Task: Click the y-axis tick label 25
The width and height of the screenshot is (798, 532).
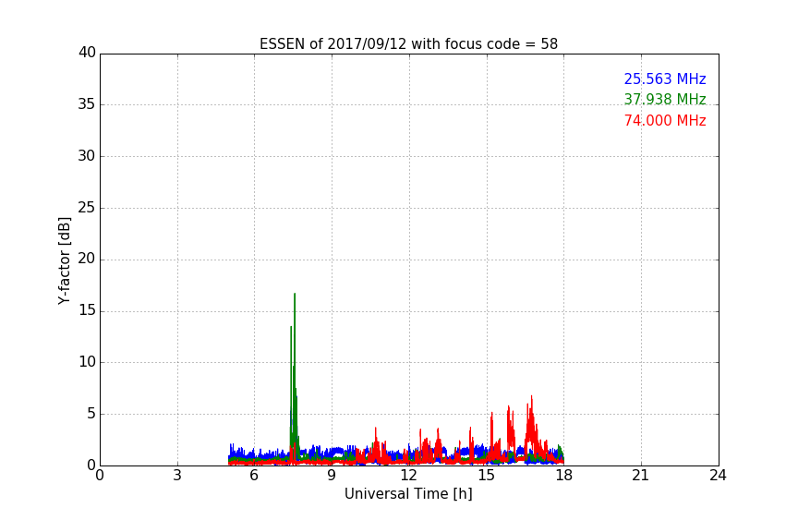Action: click(x=87, y=208)
